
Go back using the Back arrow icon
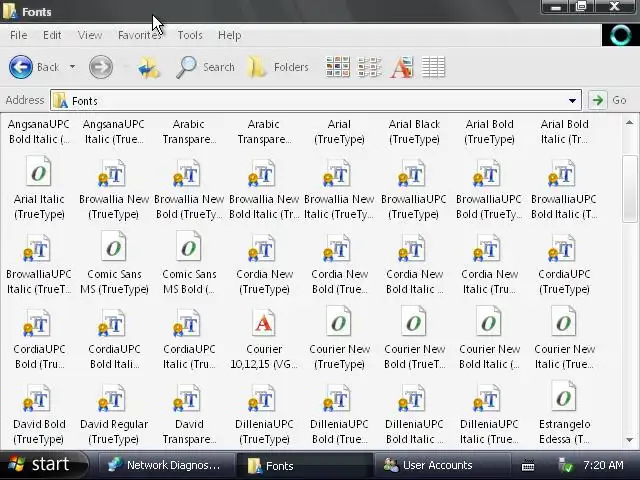[x=21, y=67]
